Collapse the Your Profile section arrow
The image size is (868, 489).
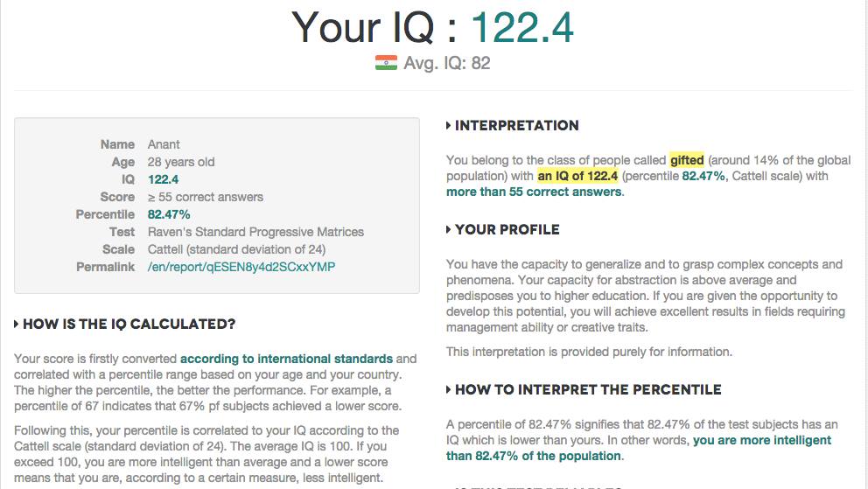coord(449,230)
